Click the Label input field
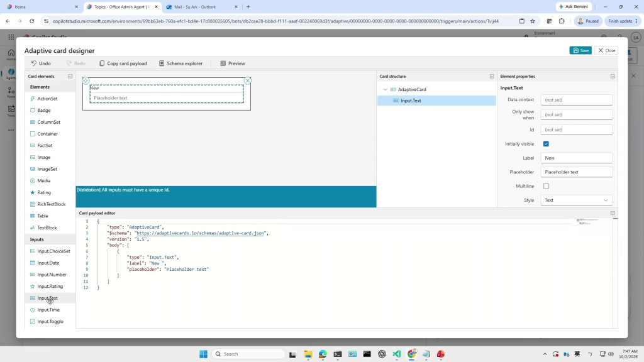Viewport: 644px width, 362px height. click(576, 158)
